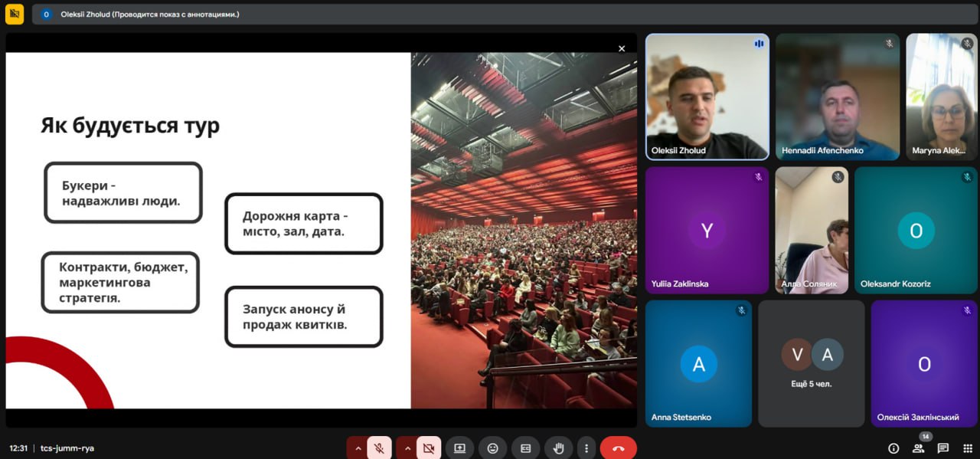Viewport: 980px width, 459px height.
Task: Click the name label 'Oleksii Zholud' on tile
Action: 678,150
